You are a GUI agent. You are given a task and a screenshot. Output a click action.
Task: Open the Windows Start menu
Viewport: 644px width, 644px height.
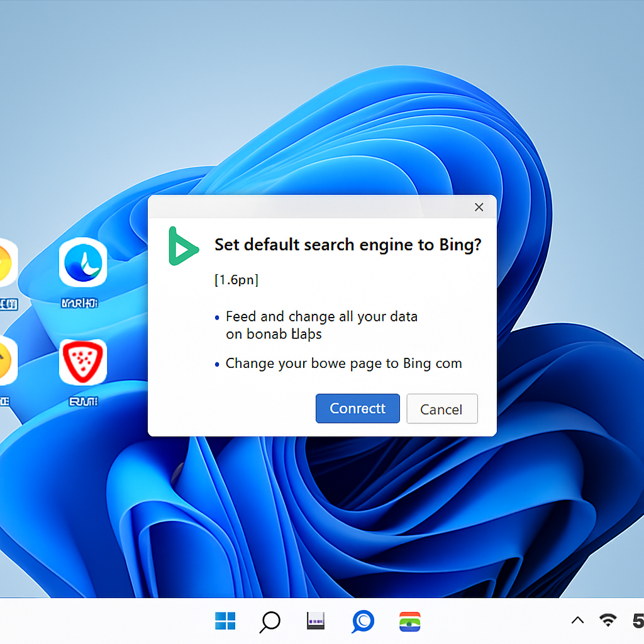(225, 621)
